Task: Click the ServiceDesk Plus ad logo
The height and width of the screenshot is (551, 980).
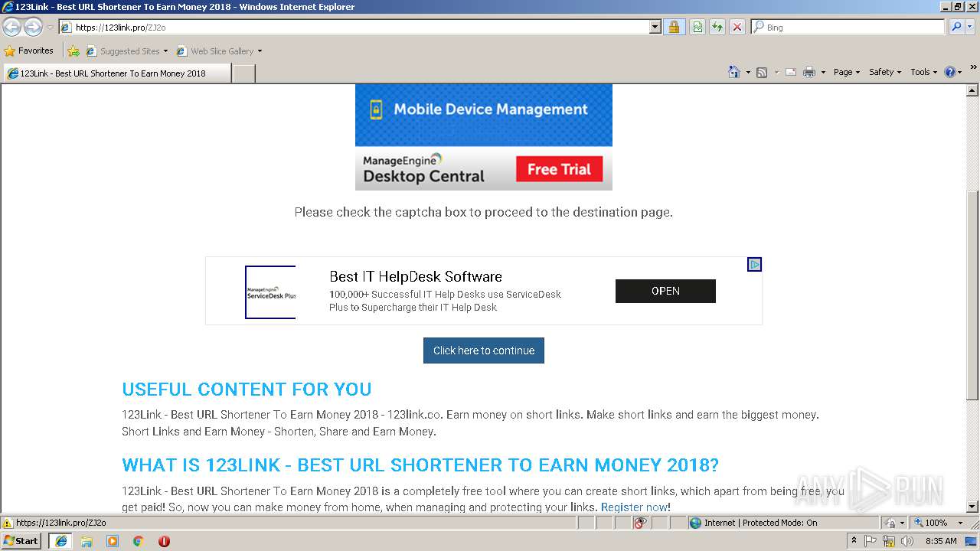Action: coord(270,292)
